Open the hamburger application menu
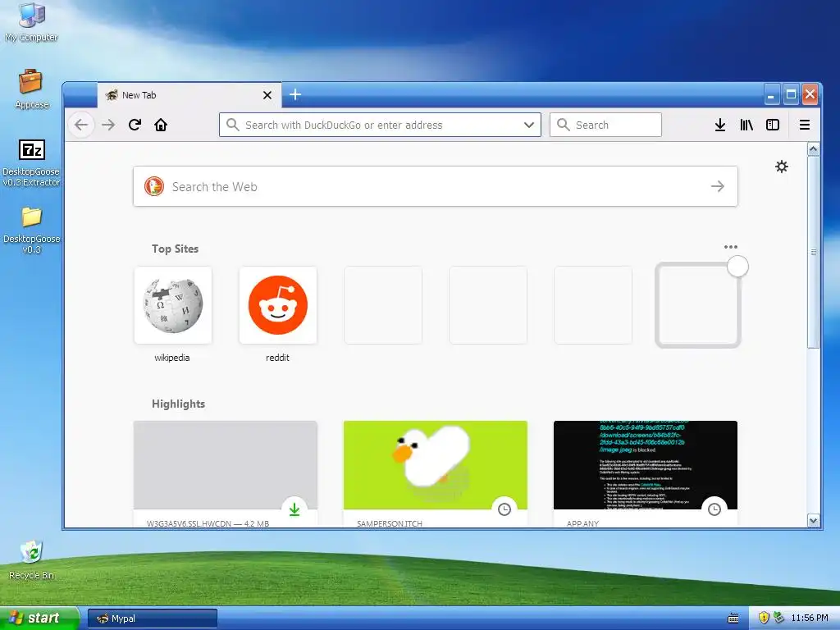 point(804,125)
